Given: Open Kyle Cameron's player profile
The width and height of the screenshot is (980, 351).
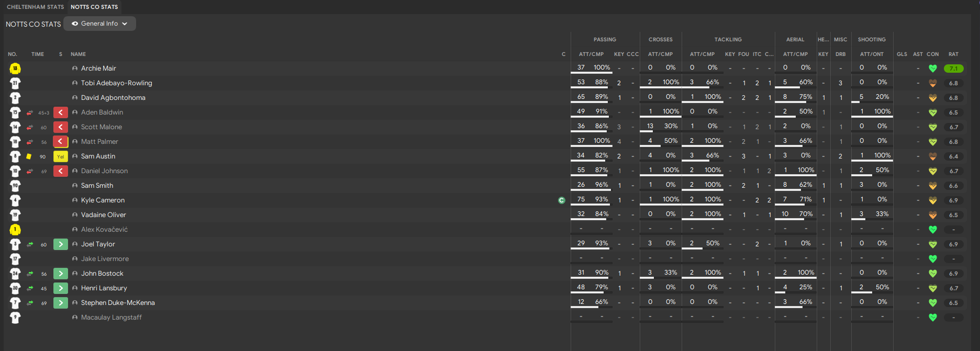Looking at the screenshot, I should coord(103,200).
